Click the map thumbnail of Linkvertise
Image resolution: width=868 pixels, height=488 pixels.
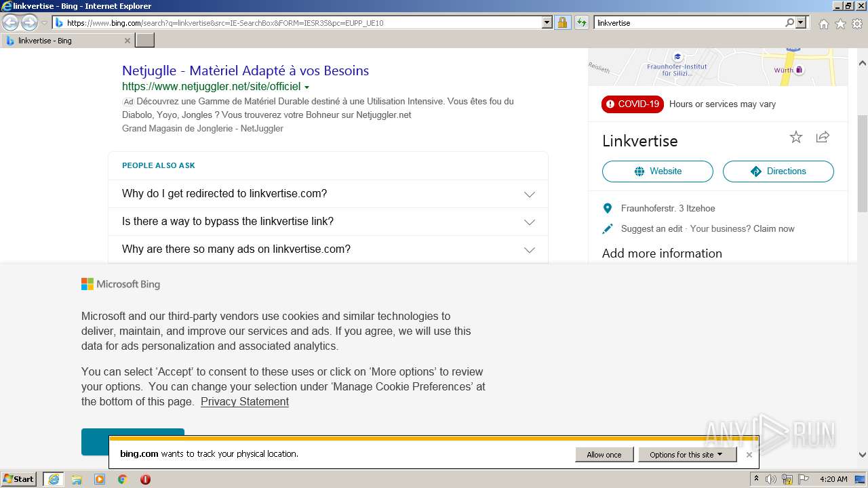pos(717,66)
